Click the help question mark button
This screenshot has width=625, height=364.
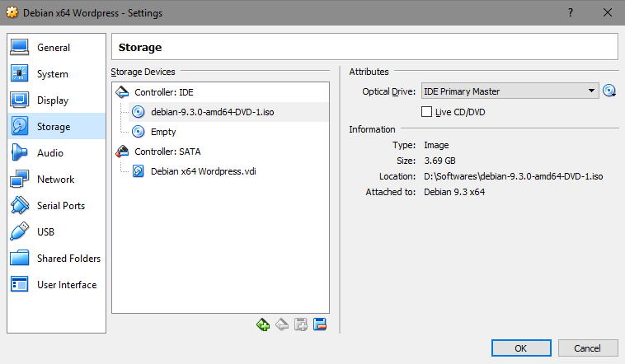[x=571, y=12]
